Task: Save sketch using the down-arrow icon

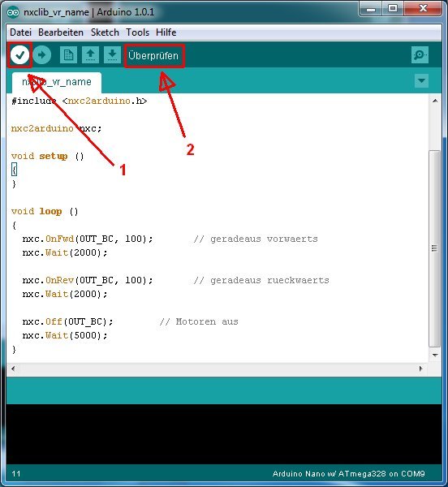Action: tap(112, 55)
